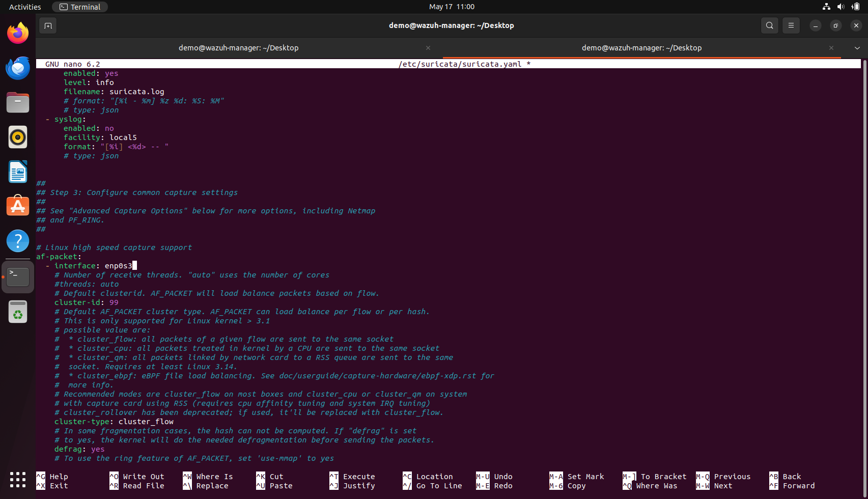Click the Terminal icon in dock
Image resolution: width=868 pixels, height=499 pixels.
pyautogui.click(x=18, y=276)
